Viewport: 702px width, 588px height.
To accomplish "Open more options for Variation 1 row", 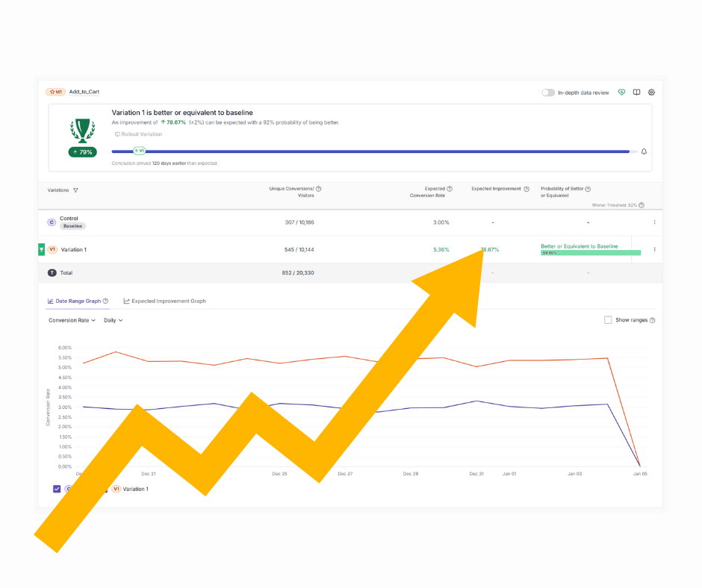I will 654,250.
